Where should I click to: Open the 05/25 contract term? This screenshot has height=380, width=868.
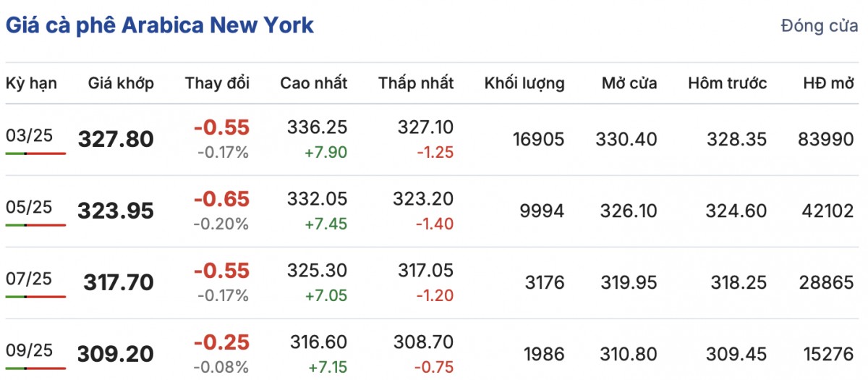30,207
